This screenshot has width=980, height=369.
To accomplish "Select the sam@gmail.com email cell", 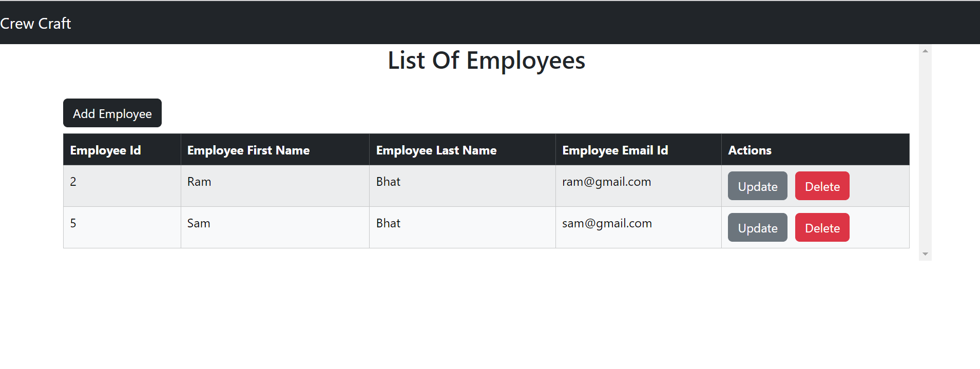I will click(x=607, y=224).
